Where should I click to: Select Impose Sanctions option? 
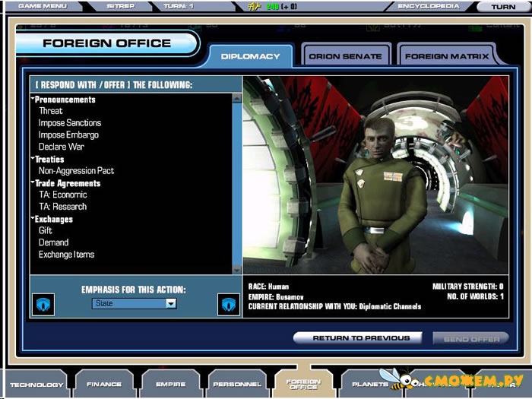coord(70,123)
